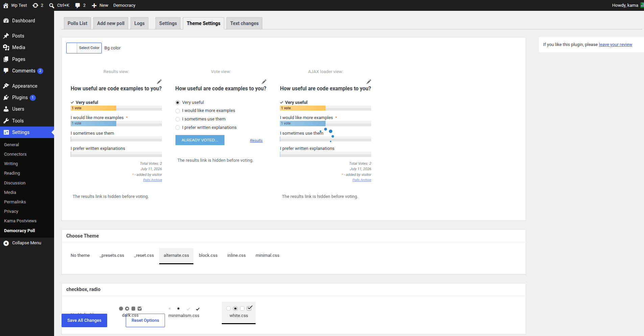The height and width of the screenshot is (336, 644).
Task: Click the white Bg color swatch
Action: tap(72, 48)
